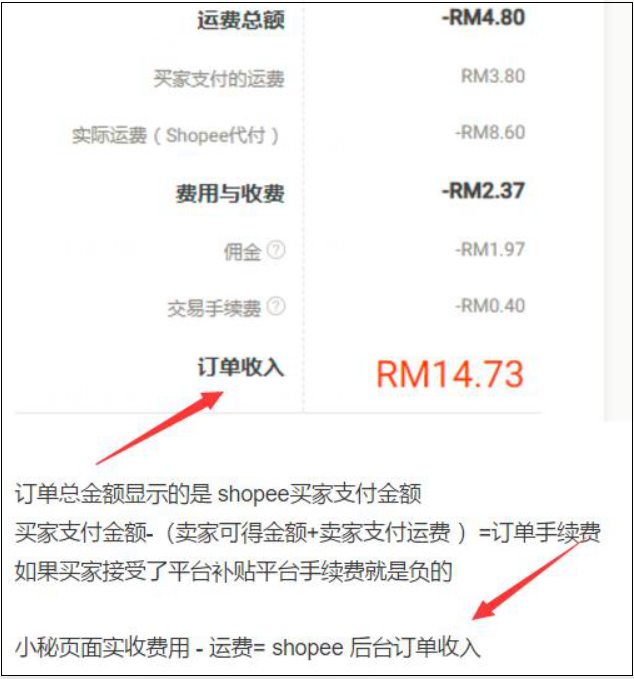Select the -RM0.40 transaction fee value

point(490,305)
